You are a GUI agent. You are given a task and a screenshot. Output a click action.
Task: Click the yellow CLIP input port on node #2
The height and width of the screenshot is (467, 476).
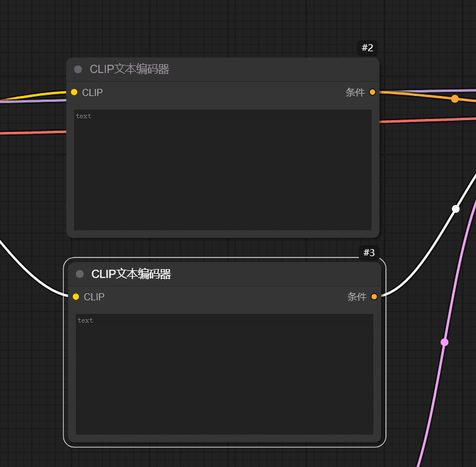pyautogui.click(x=74, y=92)
